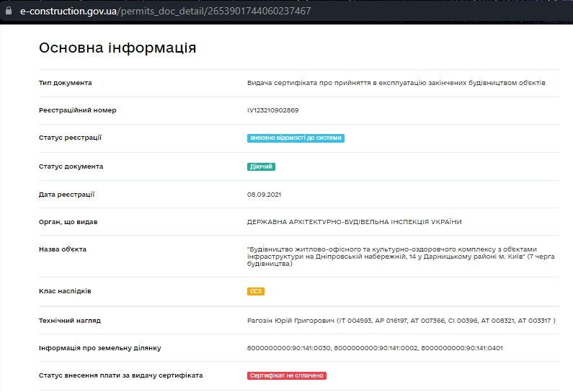Click the 'Дата реєстрації' label
573x392 pixels.
point(66,195)
